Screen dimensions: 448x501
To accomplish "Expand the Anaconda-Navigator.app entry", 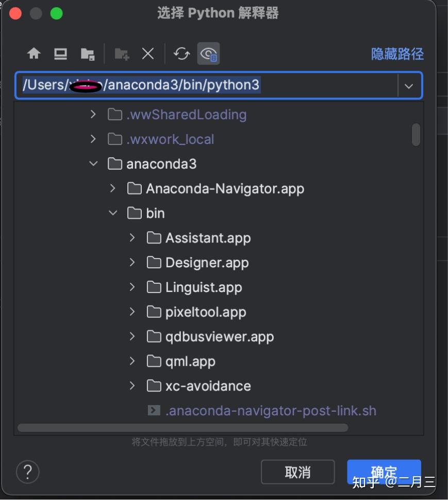I will 113,188.
